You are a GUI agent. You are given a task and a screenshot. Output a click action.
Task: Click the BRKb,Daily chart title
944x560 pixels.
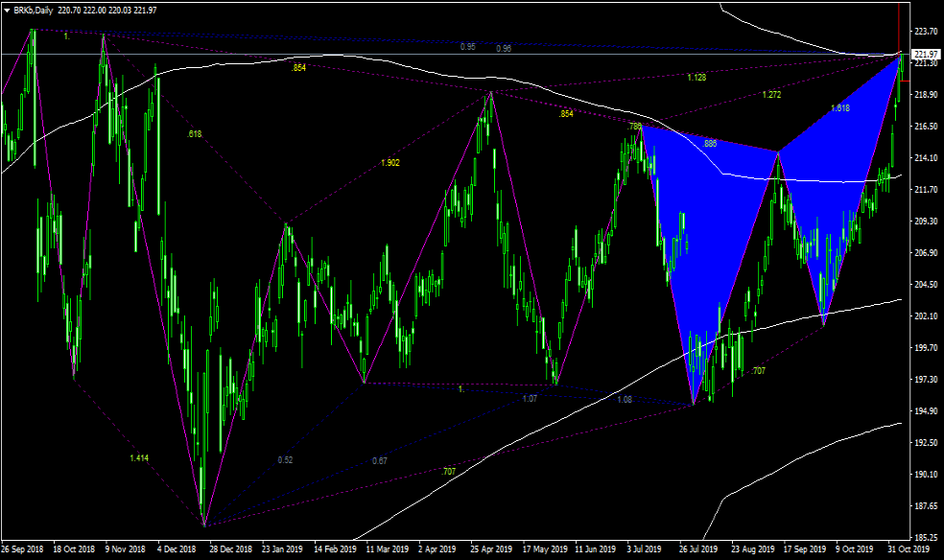click(x=34, y=9)
